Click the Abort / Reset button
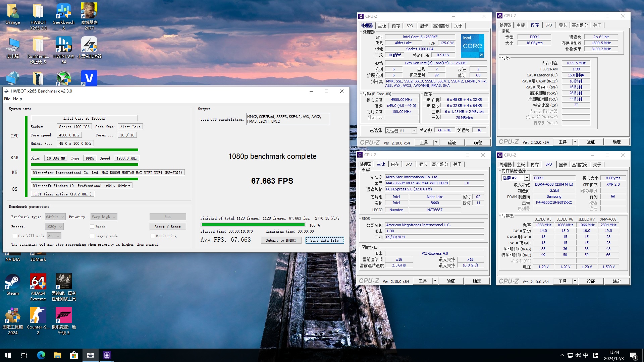The height and width of the screenshot is (362, 644). click(x=168, y=227)
